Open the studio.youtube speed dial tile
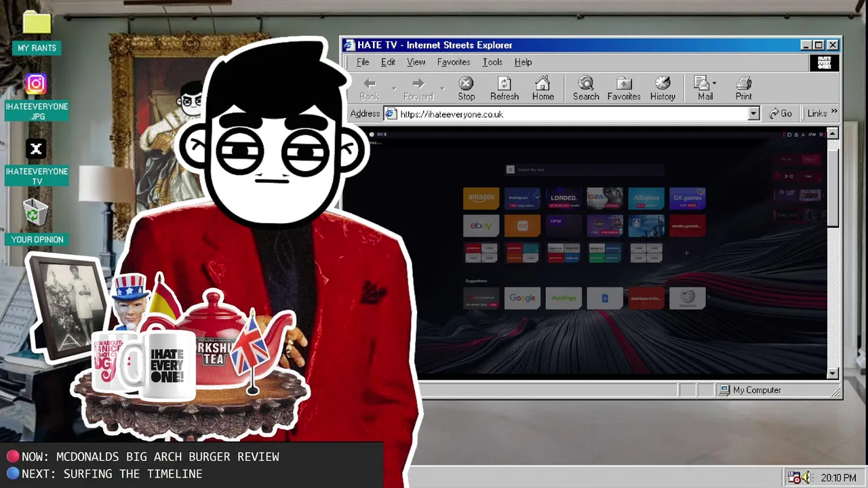868x488 pixels. coord(688,226)
